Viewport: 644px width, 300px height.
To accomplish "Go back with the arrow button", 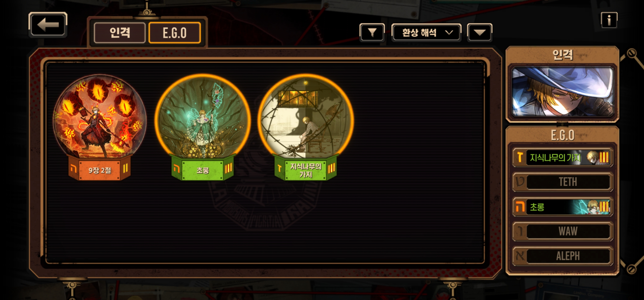I will 48,24.
